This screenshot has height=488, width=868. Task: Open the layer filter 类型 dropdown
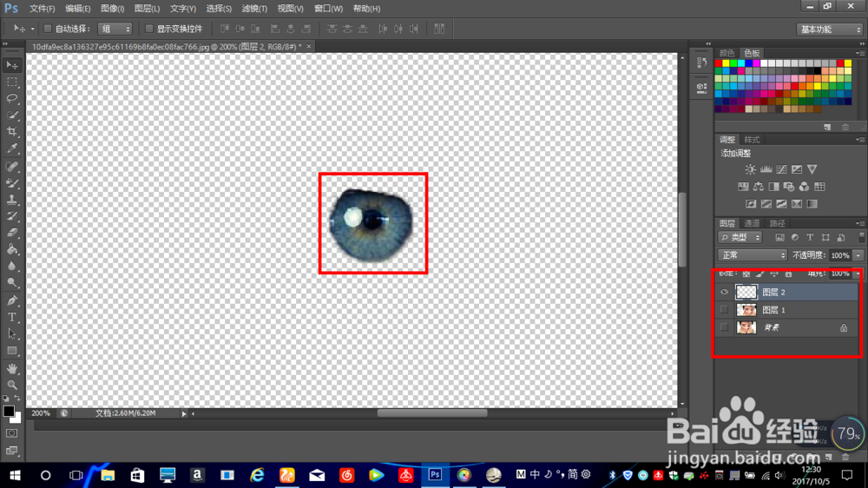coord(740,238)
